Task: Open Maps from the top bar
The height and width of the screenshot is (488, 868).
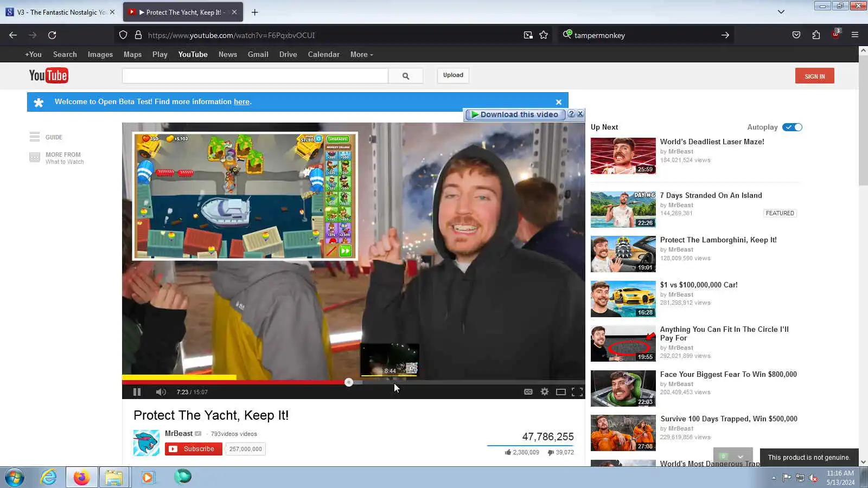Action: tap(132, 54)
